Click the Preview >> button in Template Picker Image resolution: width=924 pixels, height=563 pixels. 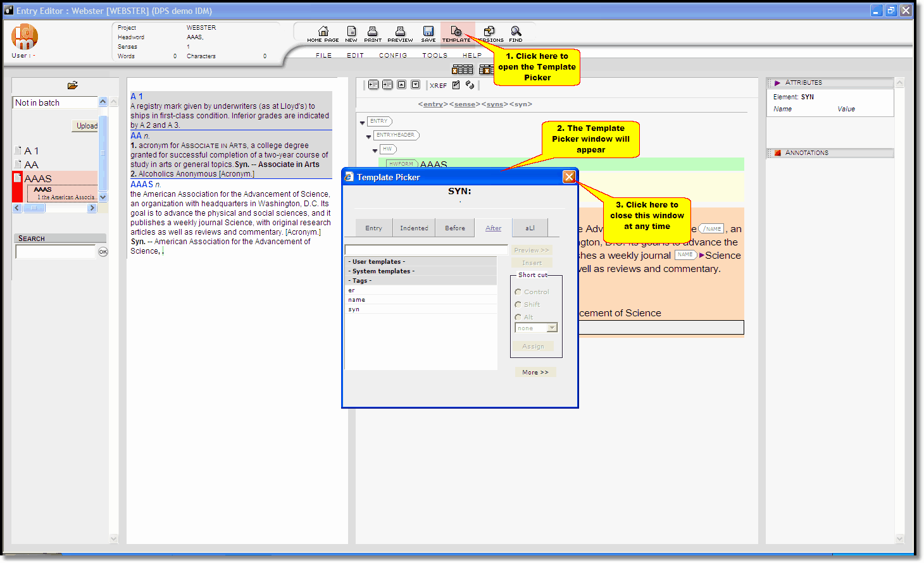point(532,250)
